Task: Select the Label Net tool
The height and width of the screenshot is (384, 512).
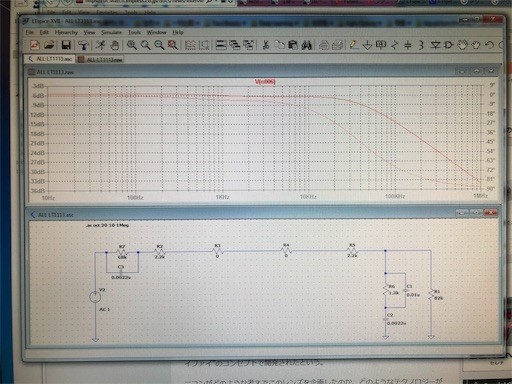Action: (x=381, y=45)
